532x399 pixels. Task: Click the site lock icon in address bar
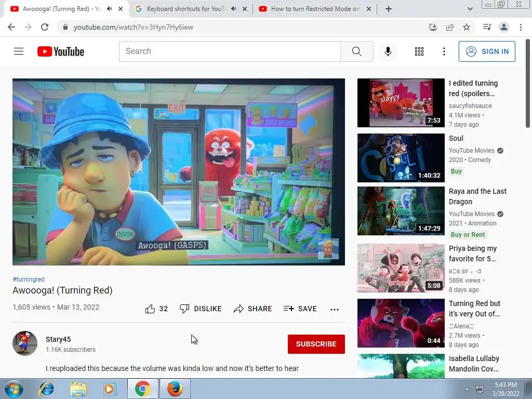pyautogui.click(x=65, y=27)
